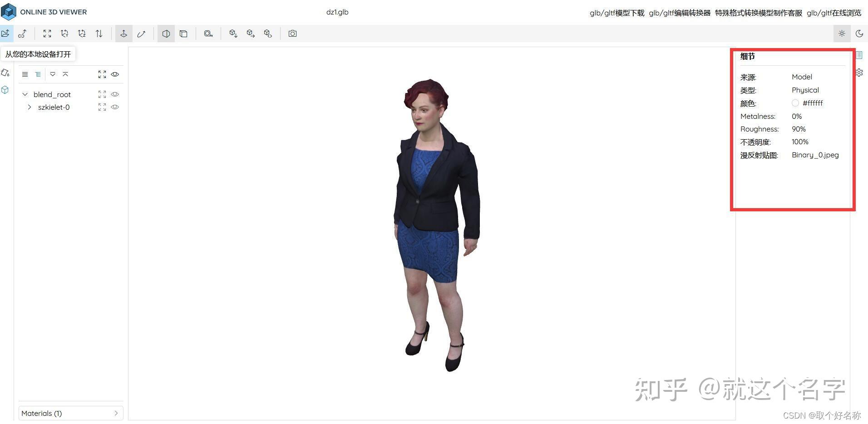Take a snapshot with the camera tool

click(x=293, y=33)
